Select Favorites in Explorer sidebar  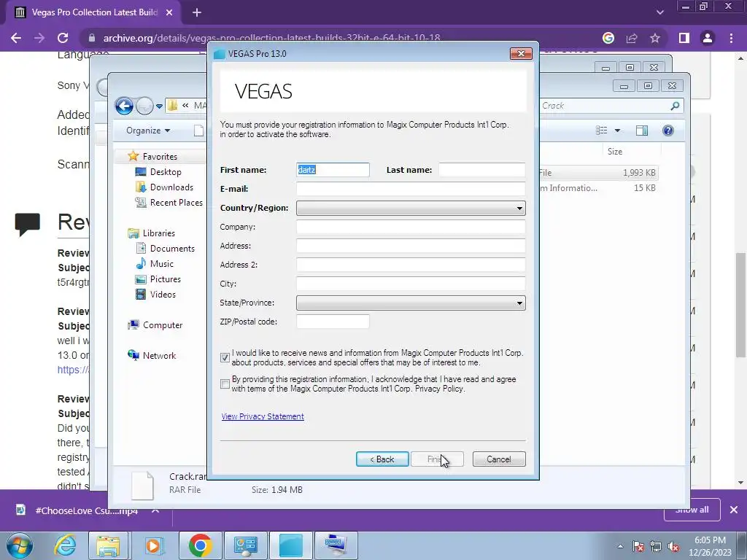tap(160, 157)
